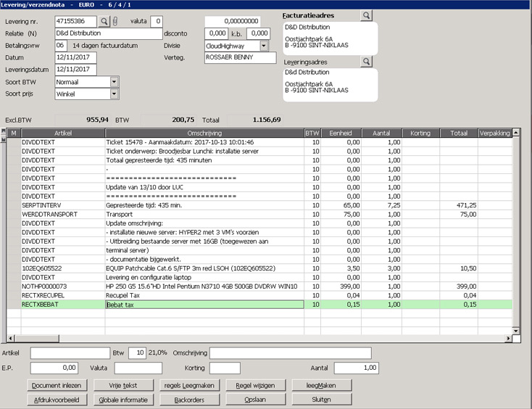Click the Leveringsdatum field
The image size is (532, 409).
tap(75, 70)
